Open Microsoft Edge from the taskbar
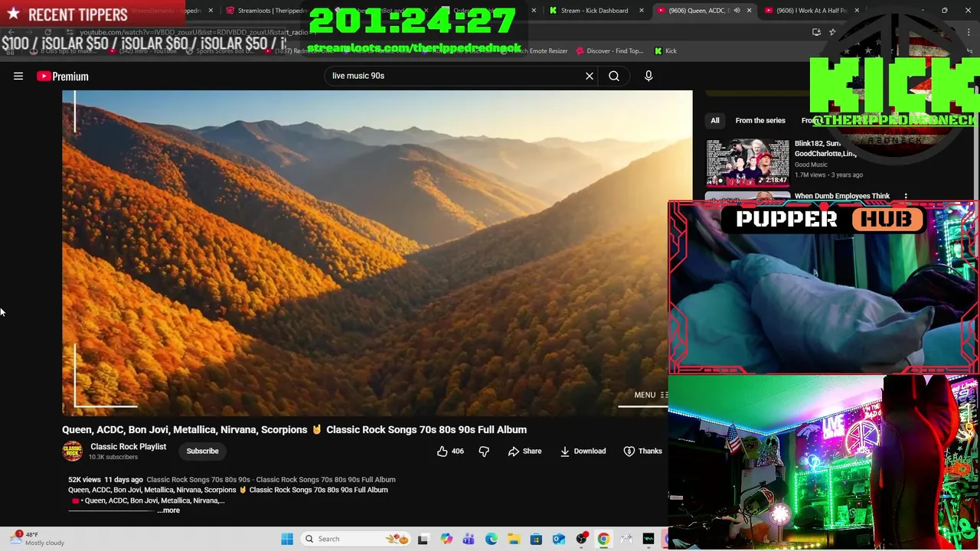This screenshot has height=551, width=980. tap(491, 539)
